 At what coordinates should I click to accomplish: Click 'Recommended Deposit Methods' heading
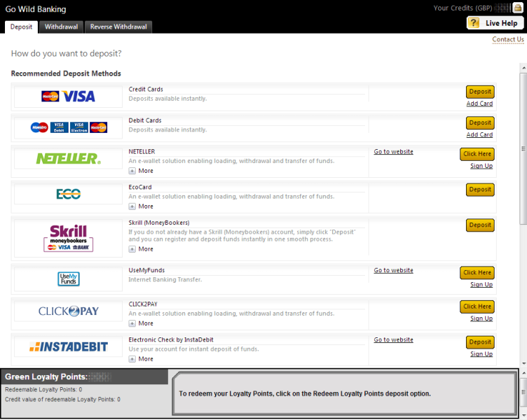[66, 73]
